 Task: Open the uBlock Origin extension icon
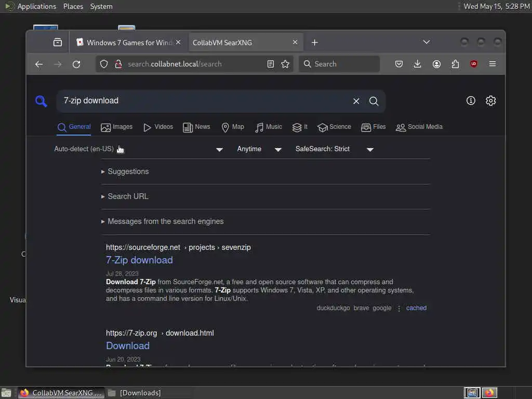pos(474,64)
